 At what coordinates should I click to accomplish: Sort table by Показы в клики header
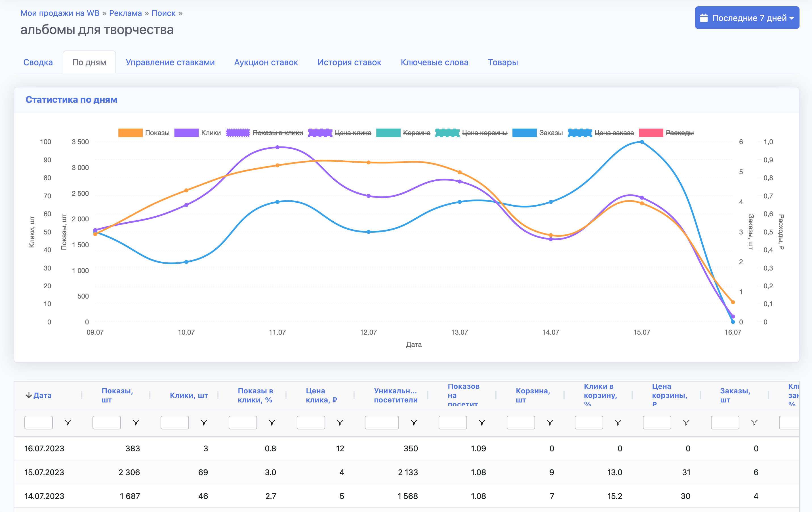[255, 395]
